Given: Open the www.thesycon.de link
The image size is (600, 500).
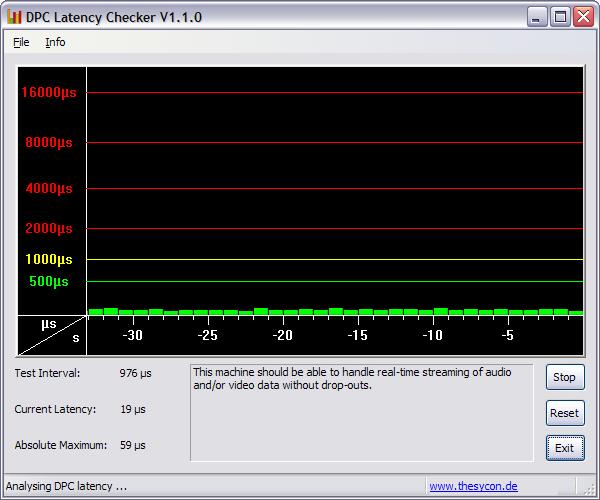Looking at the screenshot, I should point(473,486).
